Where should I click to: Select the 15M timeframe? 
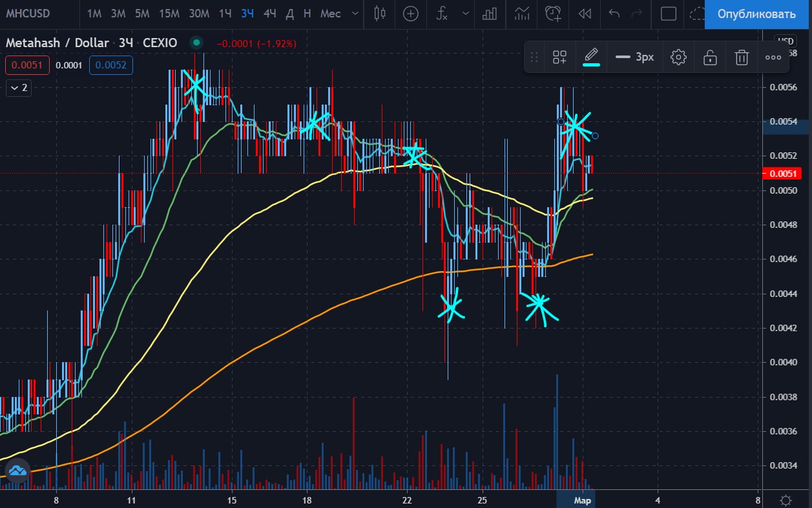(x=169, y=14)
